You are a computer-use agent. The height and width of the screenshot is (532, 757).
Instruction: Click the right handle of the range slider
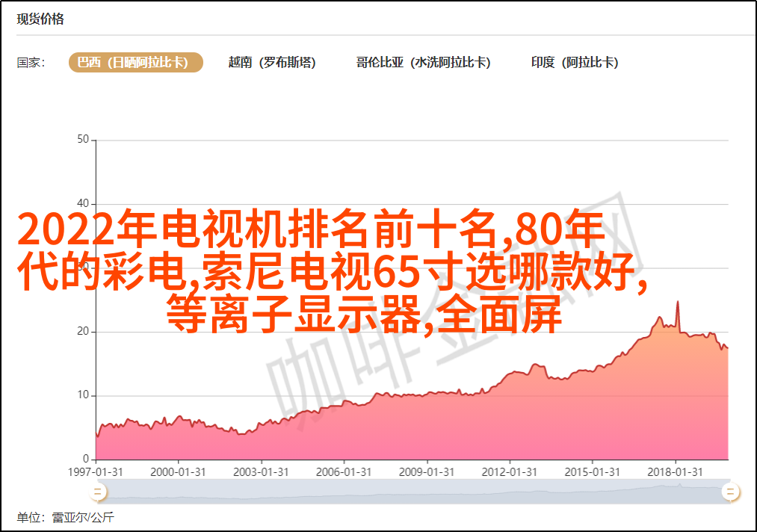point(730,492)
